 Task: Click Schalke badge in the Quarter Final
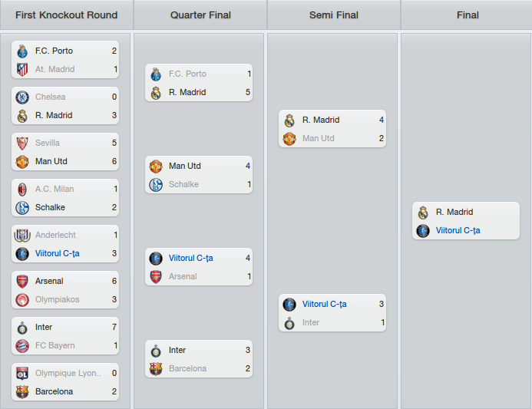click(156, 185)
